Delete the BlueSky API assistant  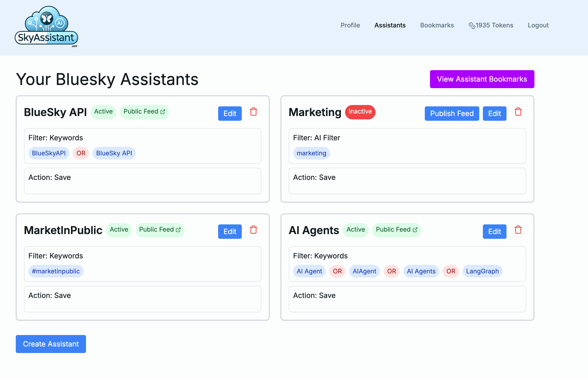click(253, 112)
